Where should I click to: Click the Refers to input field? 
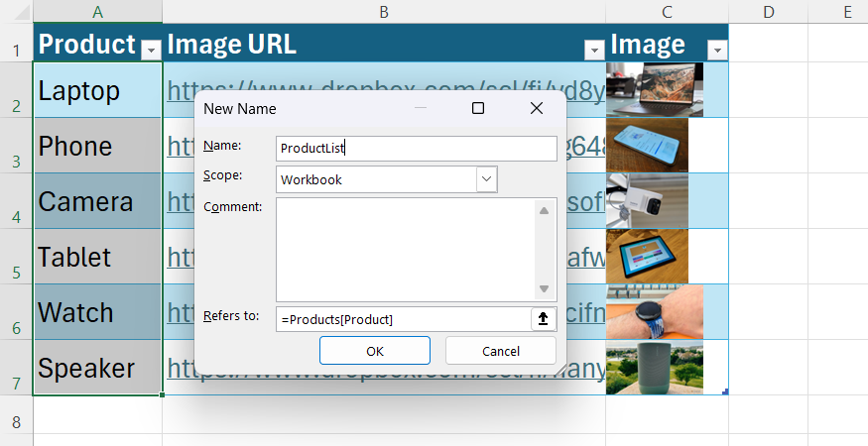click(x=404, y=319)
